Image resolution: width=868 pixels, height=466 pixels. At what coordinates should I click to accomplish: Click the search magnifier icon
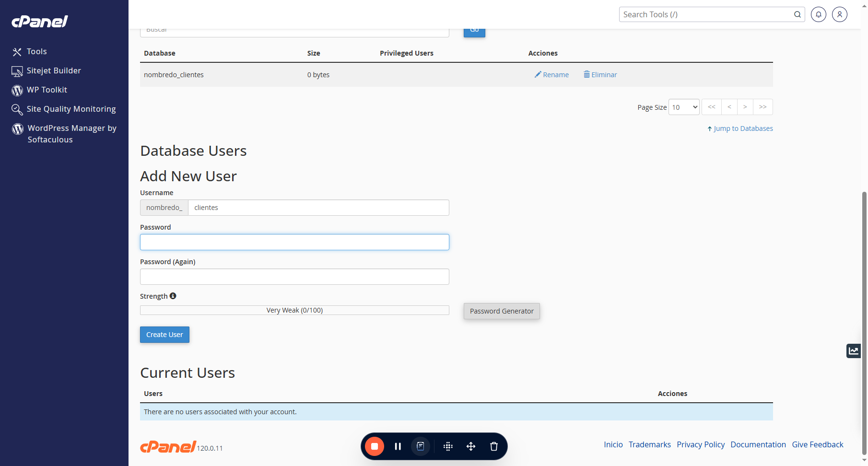[798, 14]
